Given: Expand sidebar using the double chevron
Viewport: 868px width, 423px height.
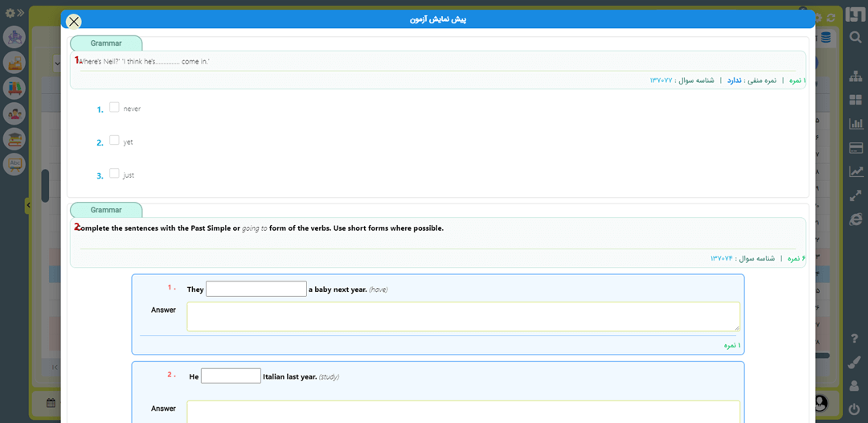Looking at the screenshot, I should pos(20,12).
